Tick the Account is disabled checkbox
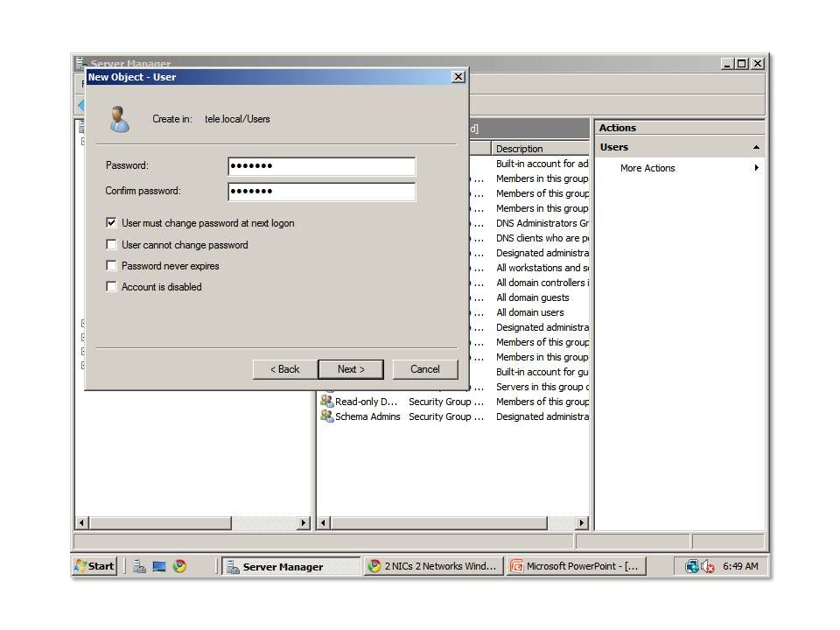Viewport: 840px width, 630px height. point(111,287)
